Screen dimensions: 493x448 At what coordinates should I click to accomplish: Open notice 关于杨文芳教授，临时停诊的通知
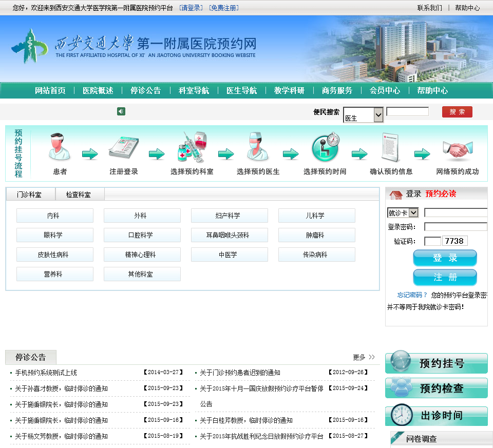(61, 436)
